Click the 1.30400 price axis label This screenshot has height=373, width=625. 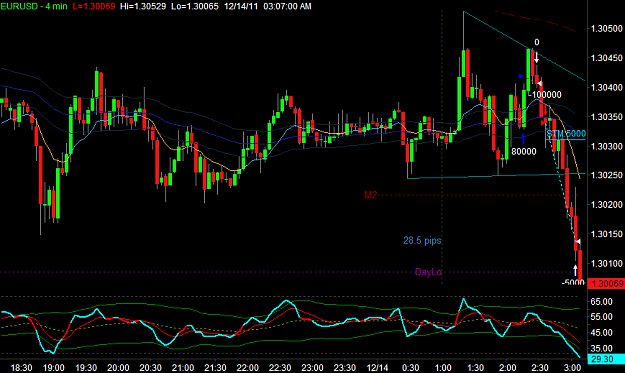(606, 87)
